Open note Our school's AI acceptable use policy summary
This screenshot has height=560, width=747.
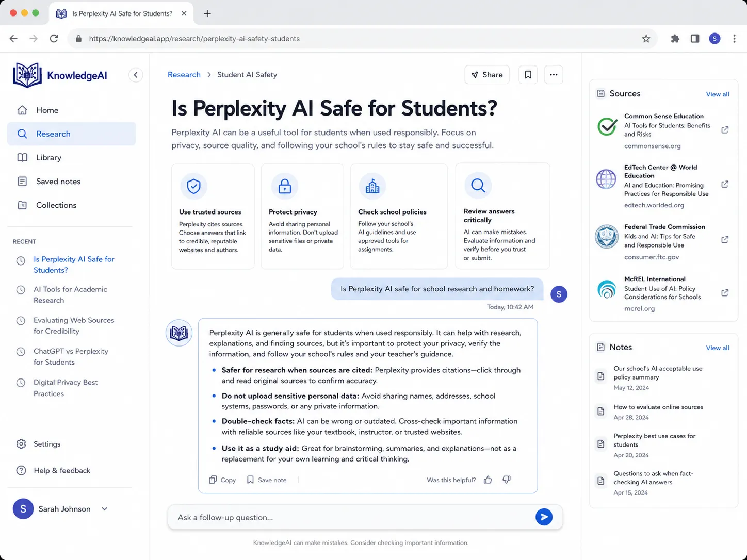pos(663,378)
